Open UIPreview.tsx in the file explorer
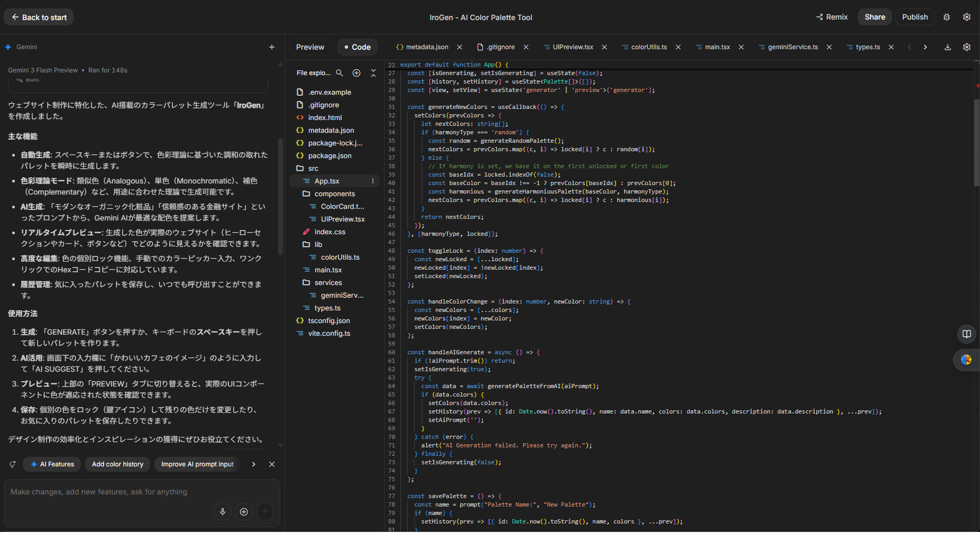Screen dimensions: 980x533 click(335, 219)
